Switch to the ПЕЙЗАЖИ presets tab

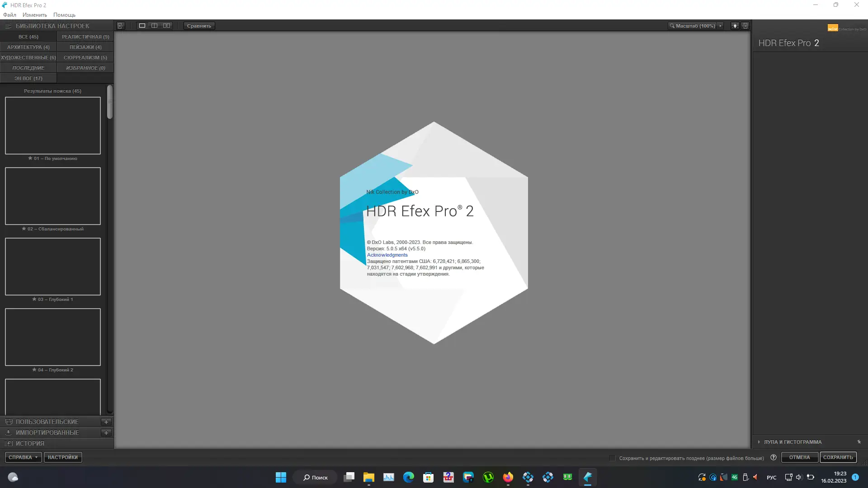click(85, 47)
